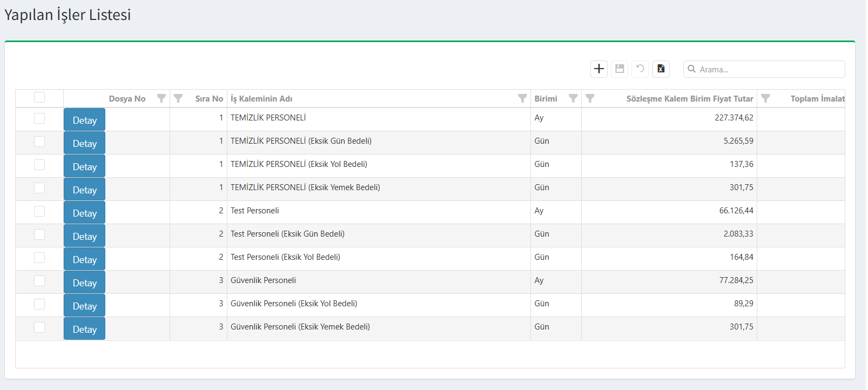The height and width of the screenshot is (390, 868).
Task: Open Detay for the first TEMİZLİK PERSONELİ row
Action: tap(84, 120)
